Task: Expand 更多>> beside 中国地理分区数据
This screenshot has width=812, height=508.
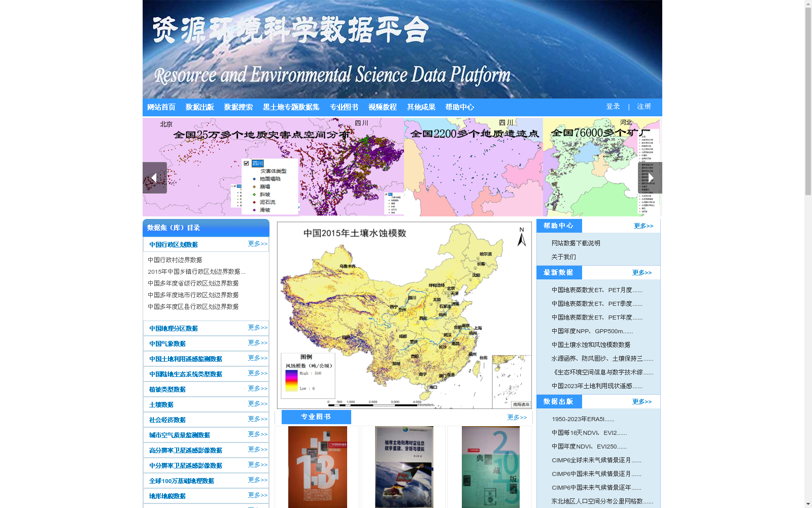Action: [x=258, y=328]
